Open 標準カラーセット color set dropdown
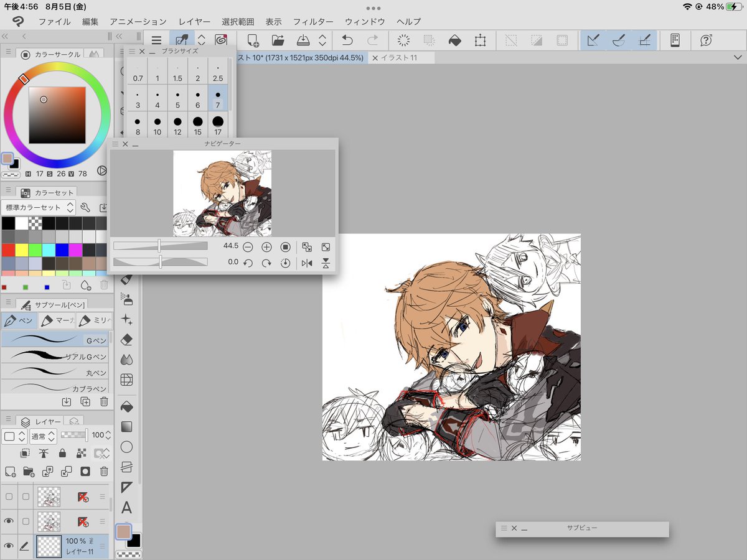The width and height of the screenshot is (747, 560). [39, 207]
